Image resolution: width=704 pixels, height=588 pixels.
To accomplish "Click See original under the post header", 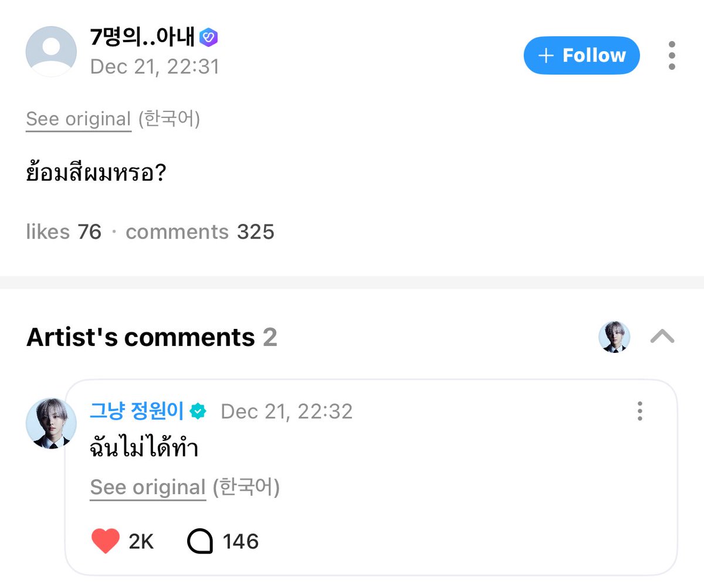I will (79, 120).
